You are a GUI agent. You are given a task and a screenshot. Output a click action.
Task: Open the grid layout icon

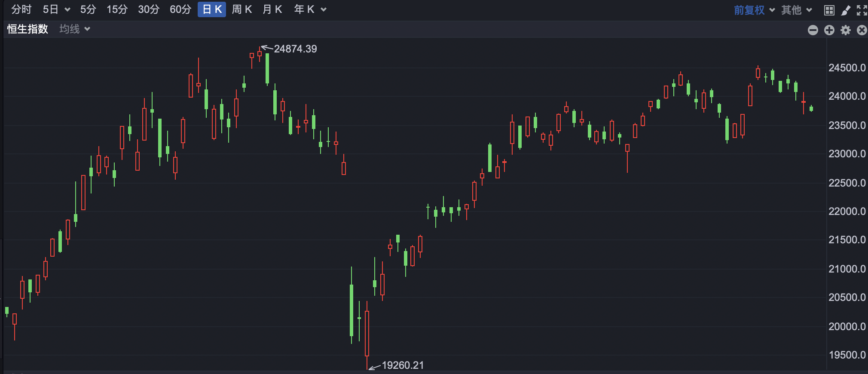pyautogui.click(x=829, y=10)
